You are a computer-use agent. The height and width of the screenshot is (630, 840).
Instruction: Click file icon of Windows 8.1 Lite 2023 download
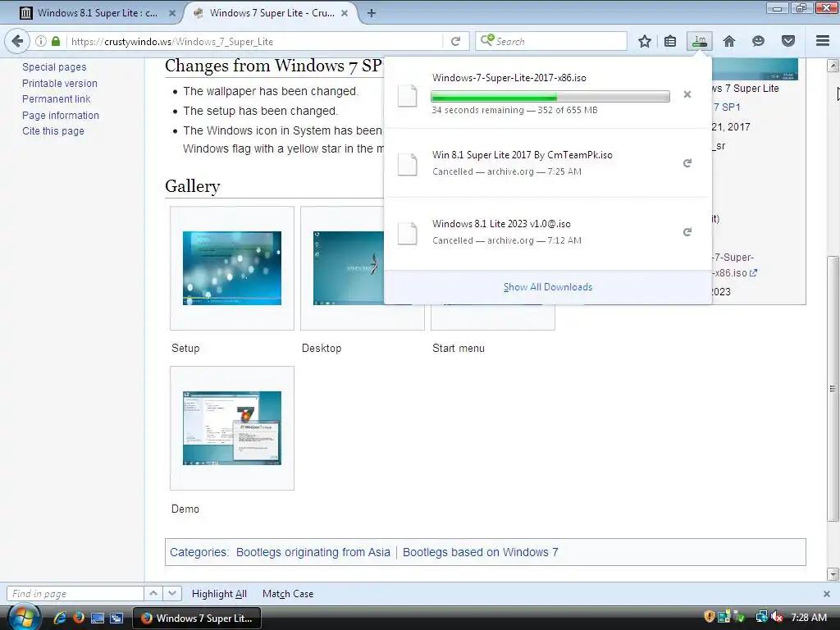coord(407,232)
